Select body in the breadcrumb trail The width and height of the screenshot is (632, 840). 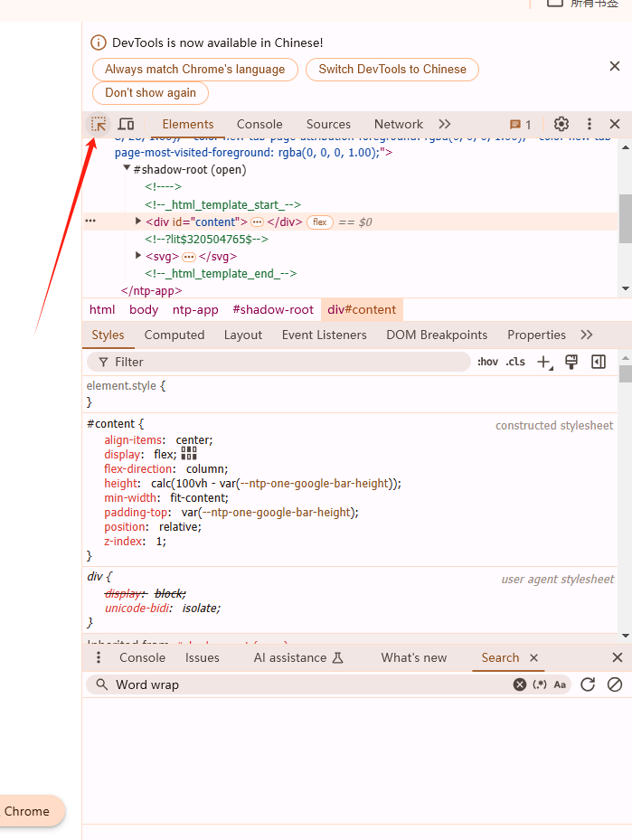click(x=144, y=309)
